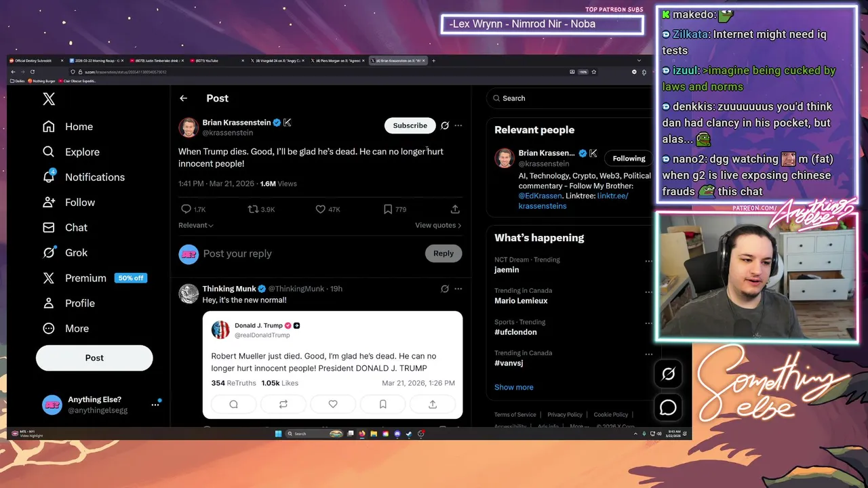This screenshot has height=488, width=868.
Task: Click heart icon in embedded Trump post
Action: (x=333, y=404)
